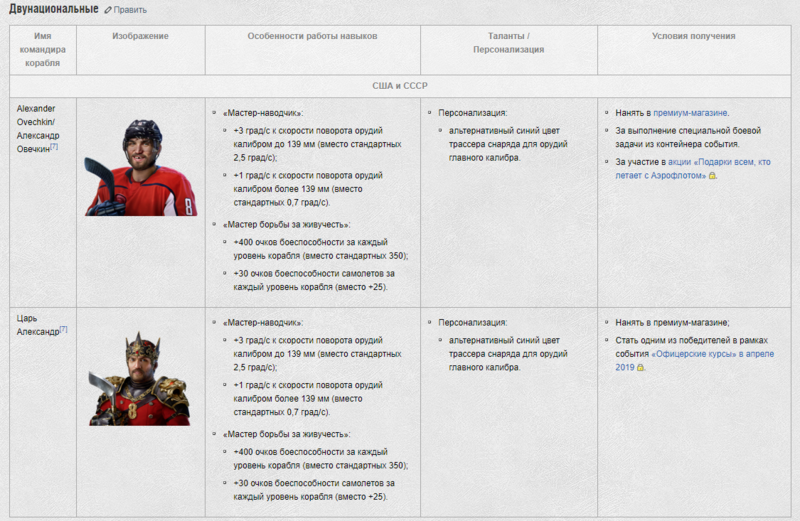Open the премиум-магазине link in Ovechkin row
Screen dimensions: 800x521
point(690,113)
